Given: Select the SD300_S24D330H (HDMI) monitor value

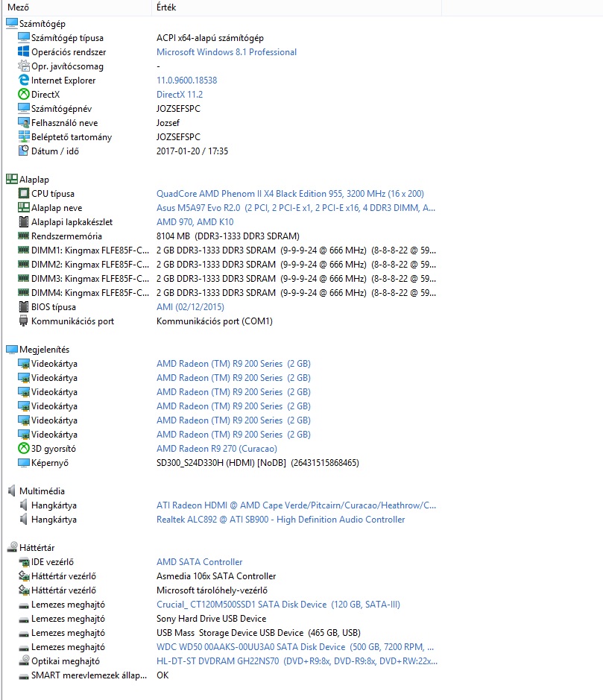Looking at the screenshot, I should pyautogui.click(x=258, y=462).
